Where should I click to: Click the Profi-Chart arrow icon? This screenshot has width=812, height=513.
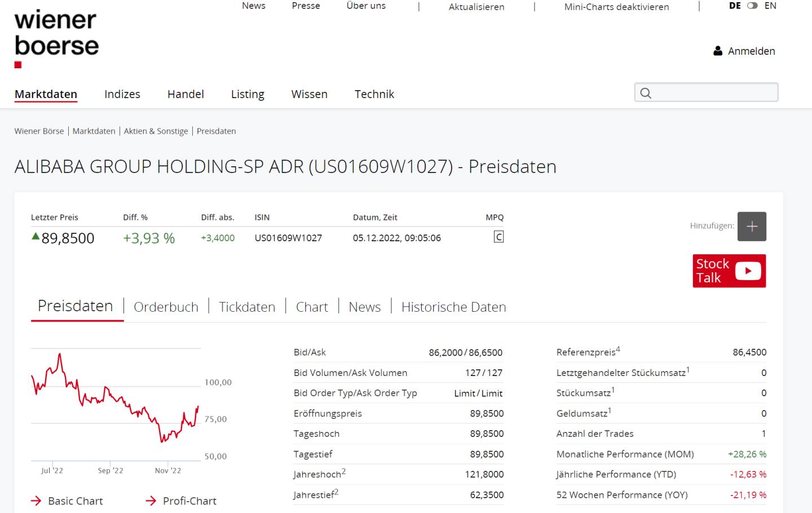(x=151, y=501)
